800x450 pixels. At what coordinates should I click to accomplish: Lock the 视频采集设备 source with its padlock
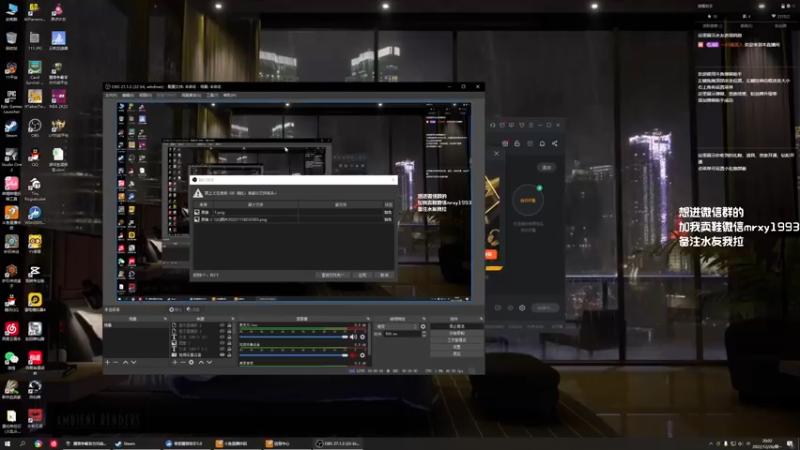[x=229, y=355]
